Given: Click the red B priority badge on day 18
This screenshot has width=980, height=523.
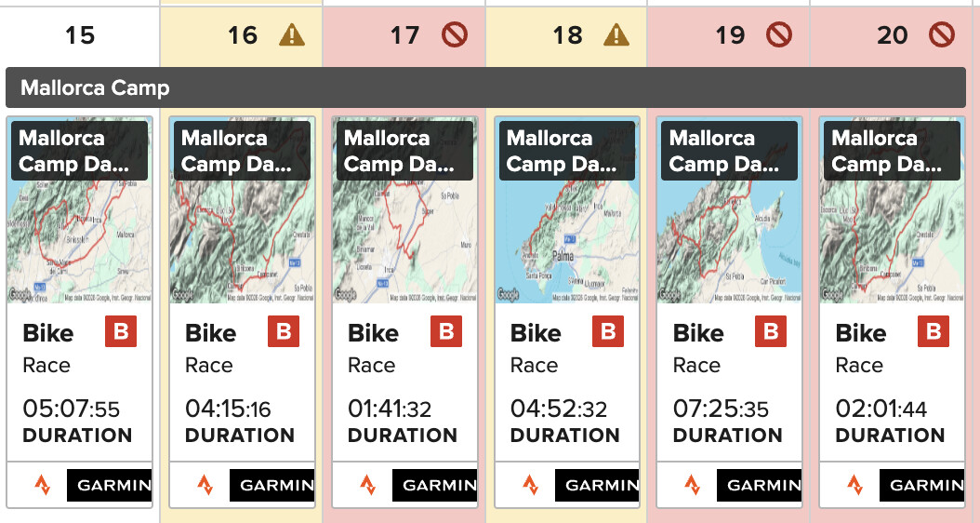Looking at the screenshot, I should pos(608,331).
